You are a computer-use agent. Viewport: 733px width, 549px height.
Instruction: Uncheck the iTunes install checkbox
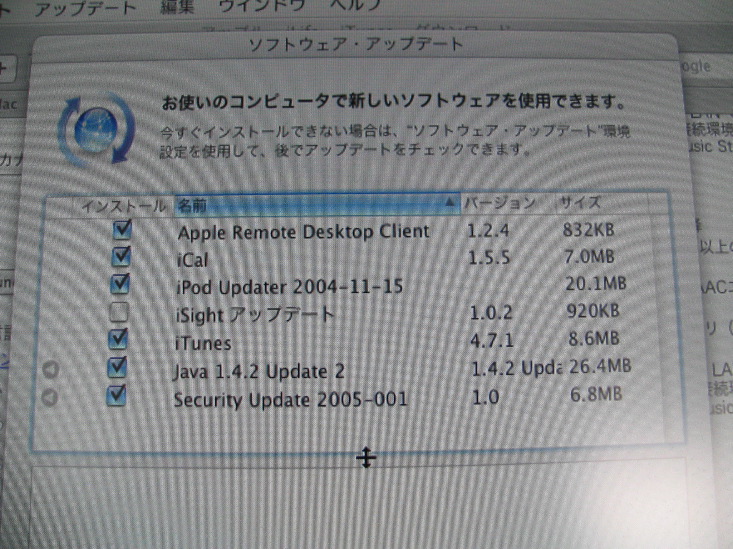pyautogui.click(x=118, y=339)
